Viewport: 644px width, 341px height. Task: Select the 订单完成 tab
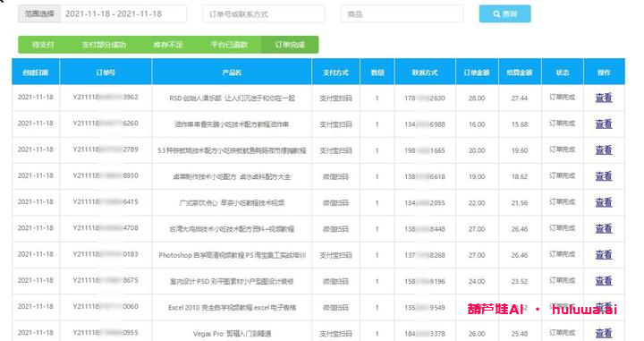click(290, 45)
